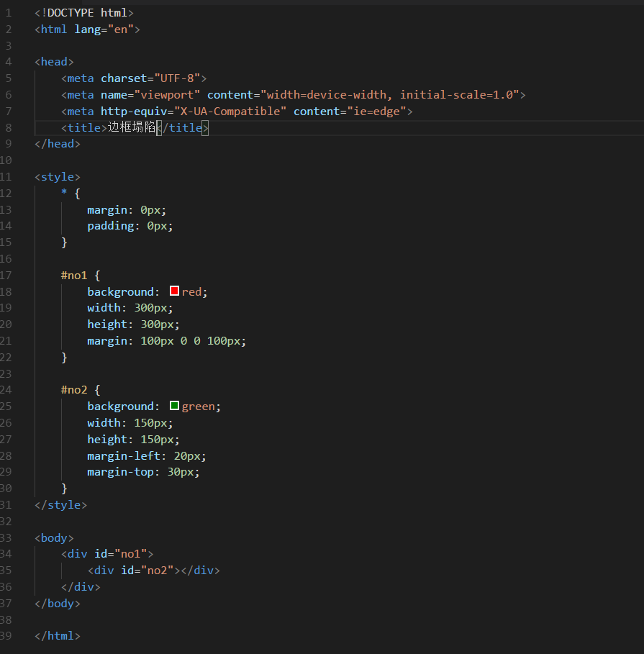The image size is (644, 654).
Task: Click the "viewport" attribute value
Action: 167,95
